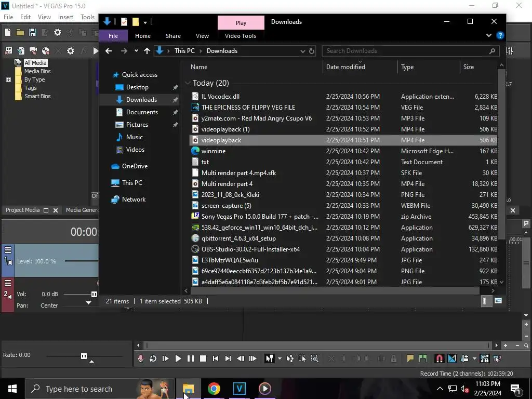Open the Auto Ripple dropdown arrow
Screen dimensions: 532x399
tap(474, 358)
